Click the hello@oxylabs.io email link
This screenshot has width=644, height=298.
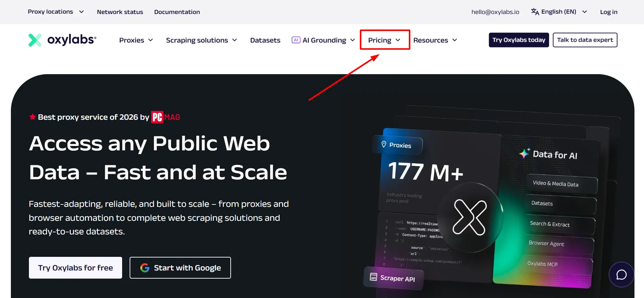click(495, 12)
